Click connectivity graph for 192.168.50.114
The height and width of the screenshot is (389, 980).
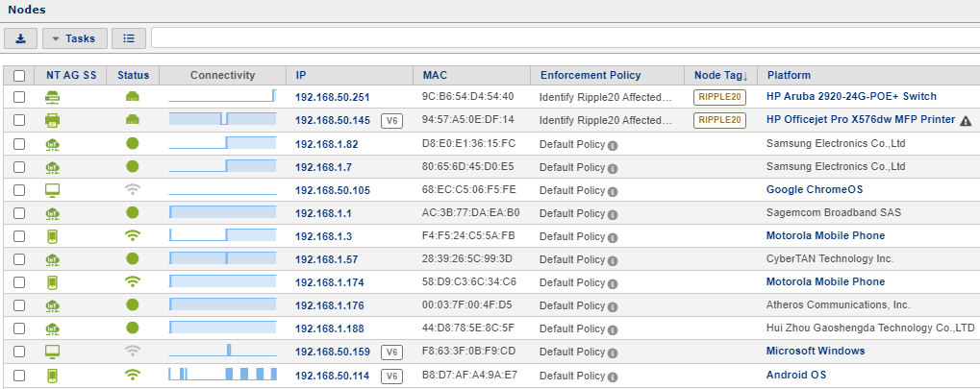pos(222,374)
